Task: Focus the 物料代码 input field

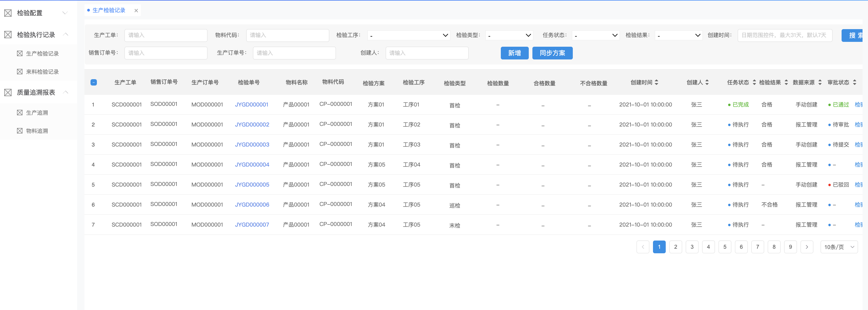Action: click(287, 35)
